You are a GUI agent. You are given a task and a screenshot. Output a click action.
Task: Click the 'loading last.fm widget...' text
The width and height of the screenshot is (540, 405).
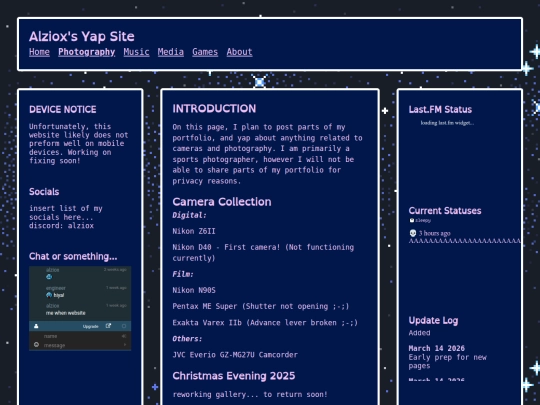[x=447, y=123]
